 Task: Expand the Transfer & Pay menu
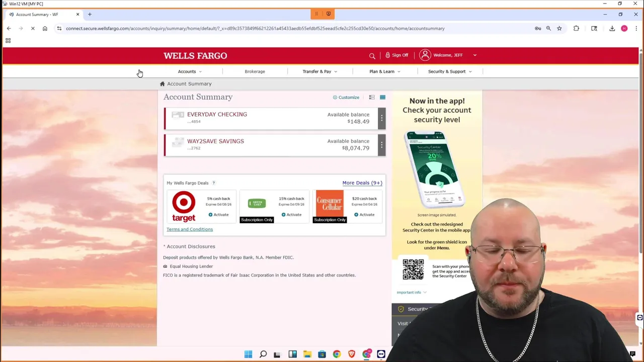click(x=320, y=71)
